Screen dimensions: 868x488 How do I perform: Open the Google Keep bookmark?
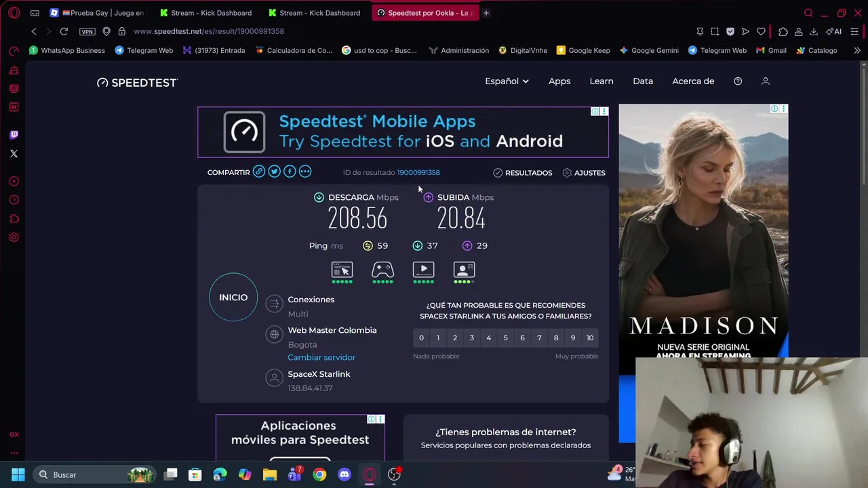point(583,50)
